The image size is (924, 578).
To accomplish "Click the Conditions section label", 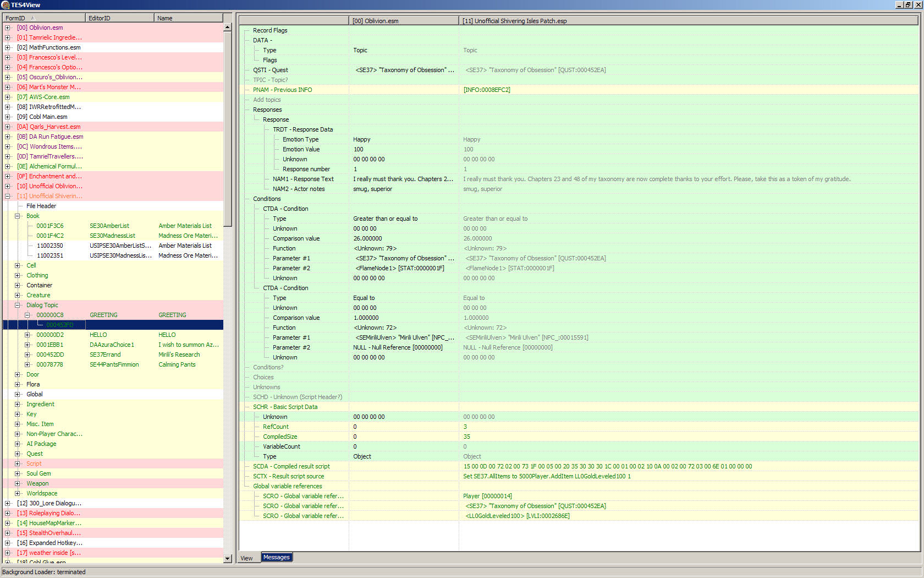I will point(267,199).
